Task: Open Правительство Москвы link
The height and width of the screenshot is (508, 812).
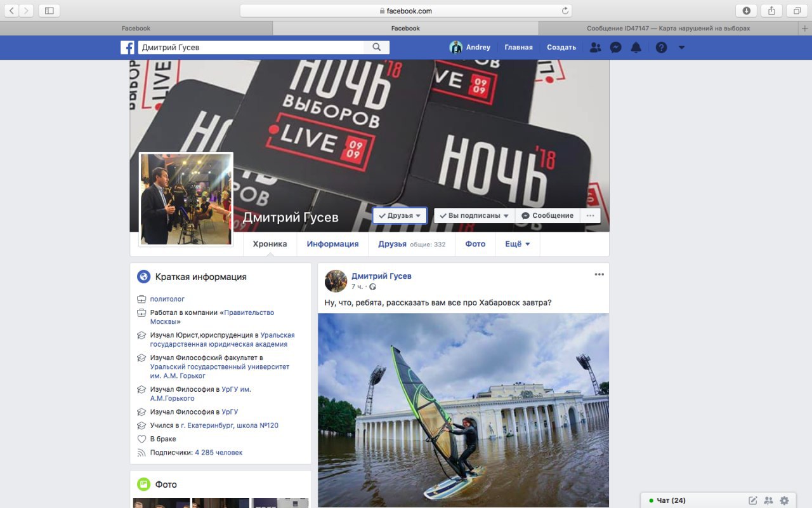Action: coord(212,317)
